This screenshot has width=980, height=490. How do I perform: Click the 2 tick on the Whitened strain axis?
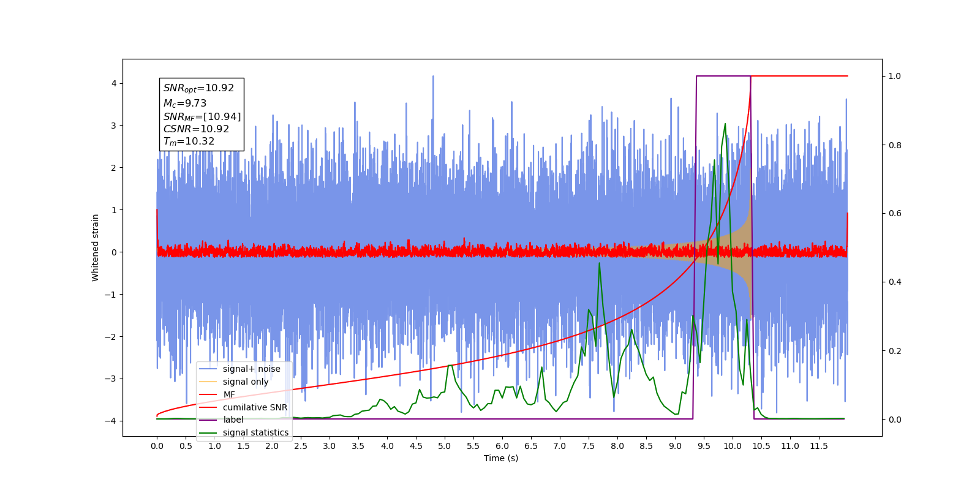coord(114,168)
